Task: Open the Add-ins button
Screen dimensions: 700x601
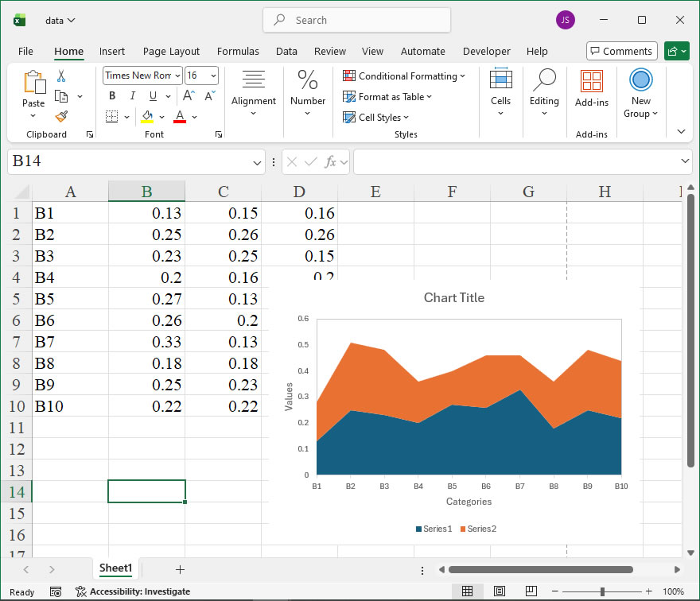Action: point(591,88)
